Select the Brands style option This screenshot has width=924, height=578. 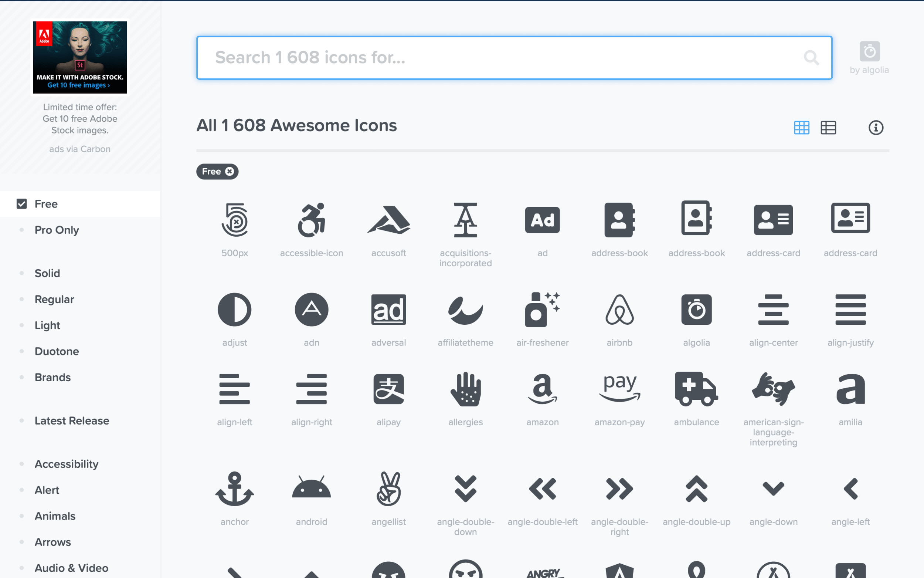pyautogui.click(x=52, y=377)
